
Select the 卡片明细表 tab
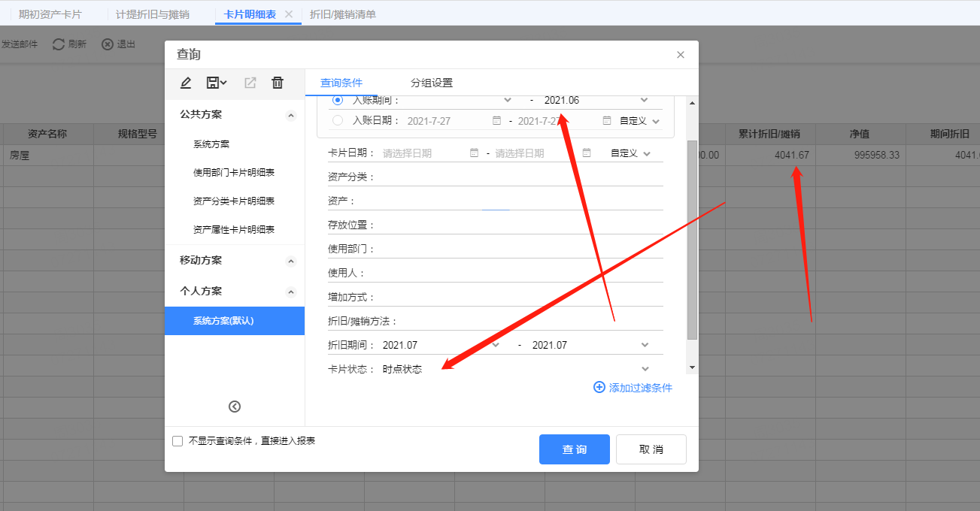tap(250, 14)
